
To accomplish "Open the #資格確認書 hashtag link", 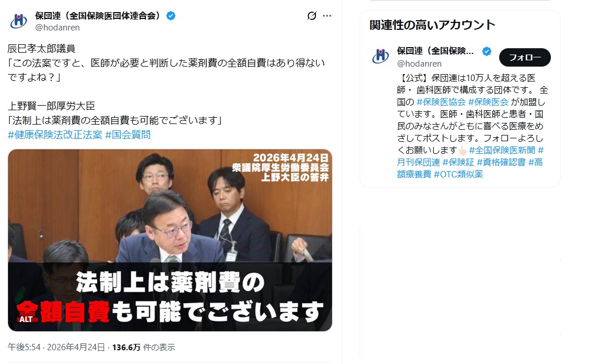I will point(501,162).
